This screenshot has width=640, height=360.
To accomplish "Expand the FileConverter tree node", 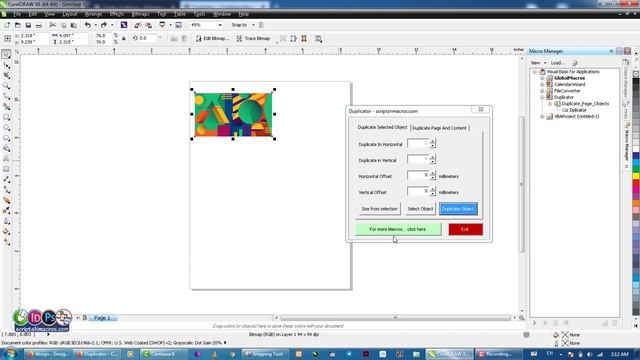I will (542, 91).
